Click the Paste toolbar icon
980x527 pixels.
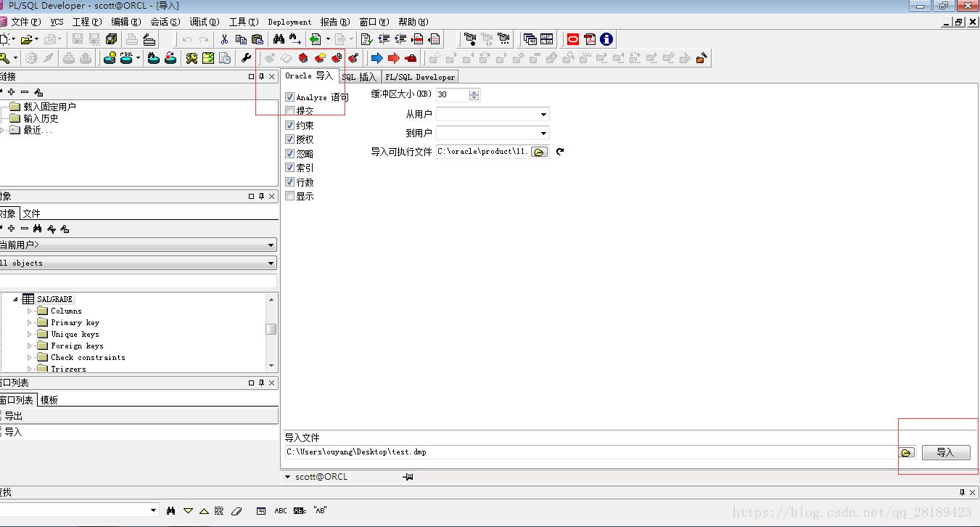pos(258,38)
